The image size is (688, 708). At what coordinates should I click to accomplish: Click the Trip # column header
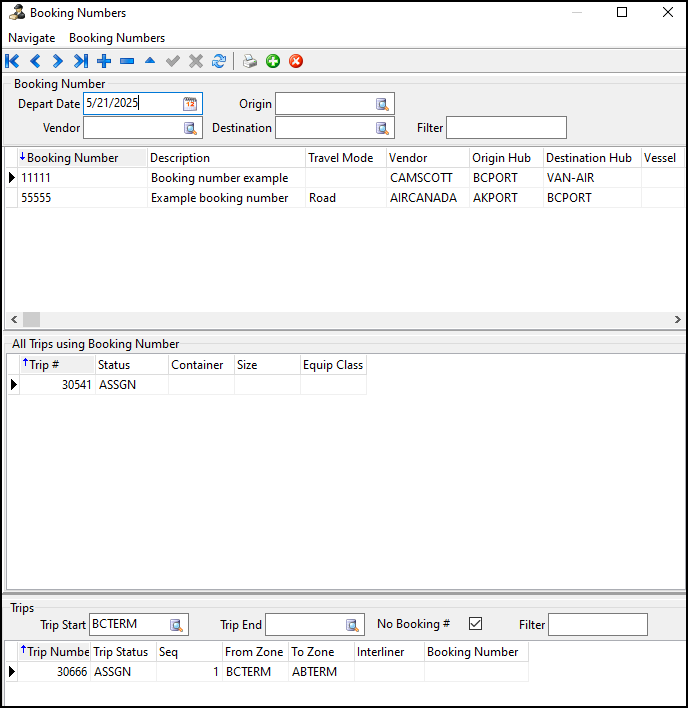click(57, 364)
